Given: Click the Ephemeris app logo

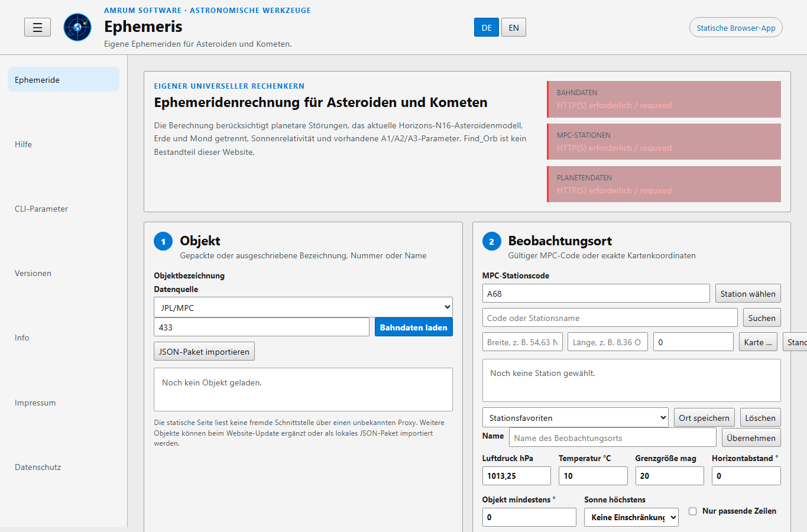Looking at the screenshot, I should [77, 27].
